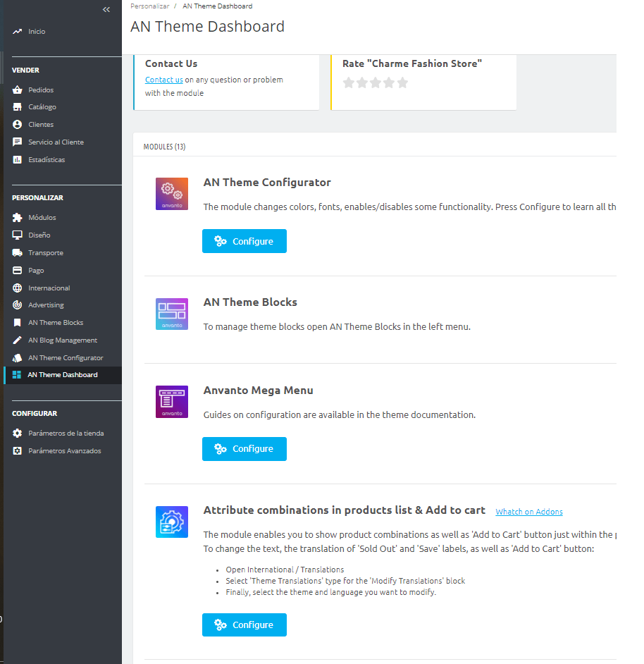Click the Pago credit card icon
This screenshot has height=664, width=644.
(x=17, y=270)
